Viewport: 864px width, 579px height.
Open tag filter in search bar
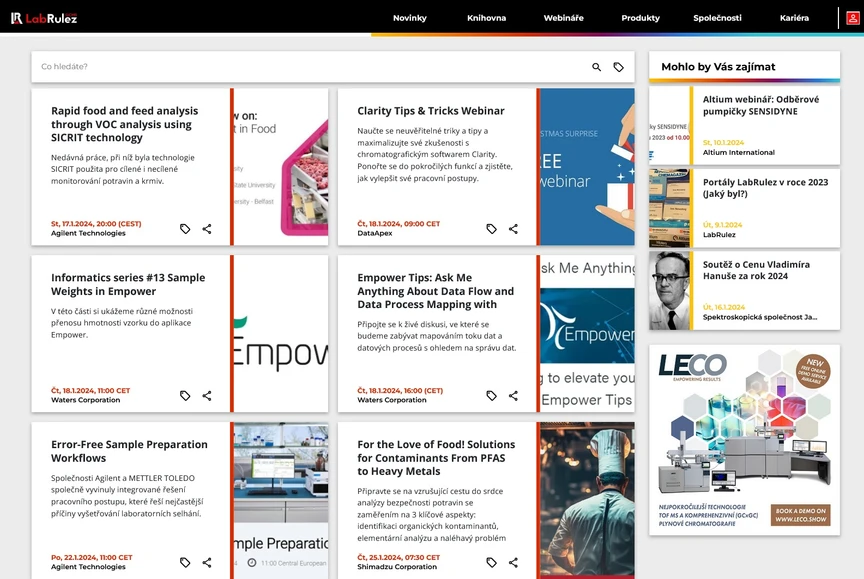[619, 67]
